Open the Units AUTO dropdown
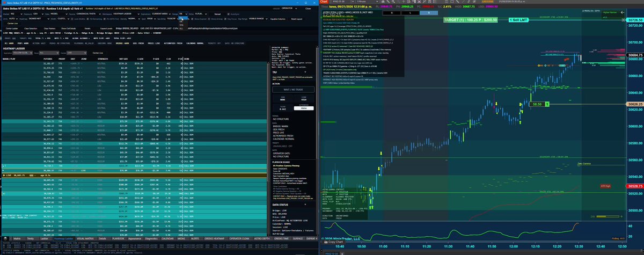The image size is (644, 255). (x=12, y=19)
